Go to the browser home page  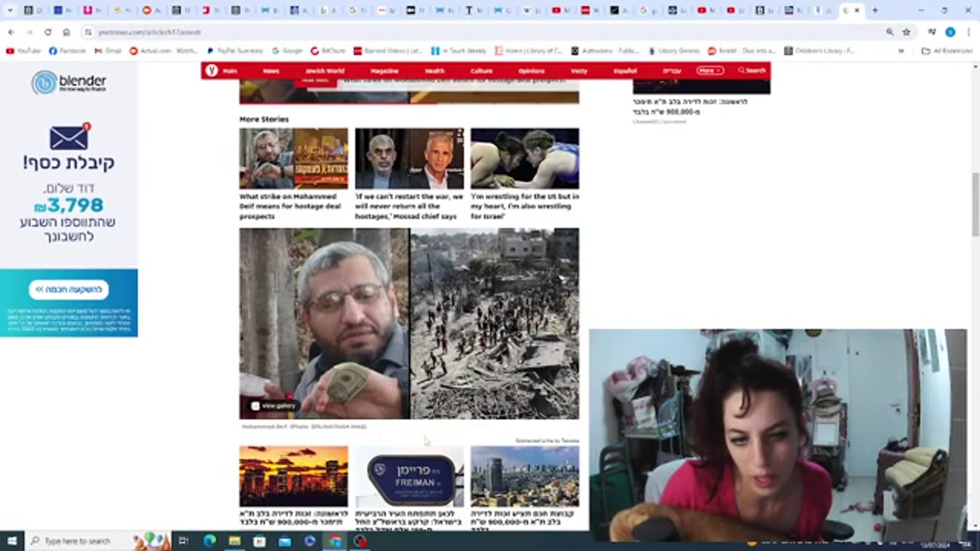coord(66,32)
